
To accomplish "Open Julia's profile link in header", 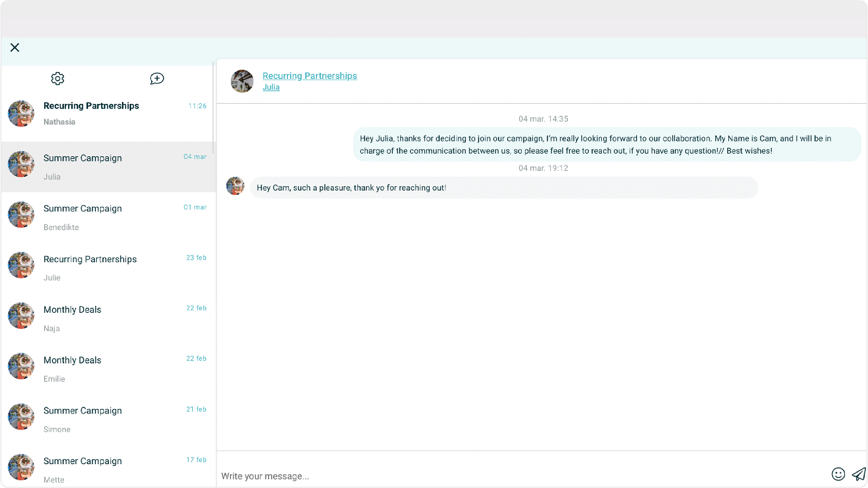I will [271, 87].
